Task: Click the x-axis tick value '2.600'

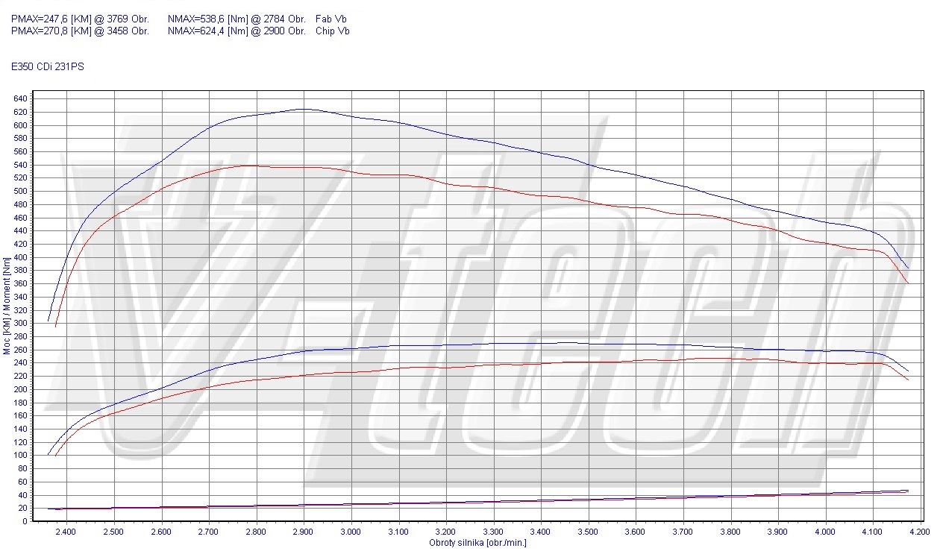Action: coord(161,532)
